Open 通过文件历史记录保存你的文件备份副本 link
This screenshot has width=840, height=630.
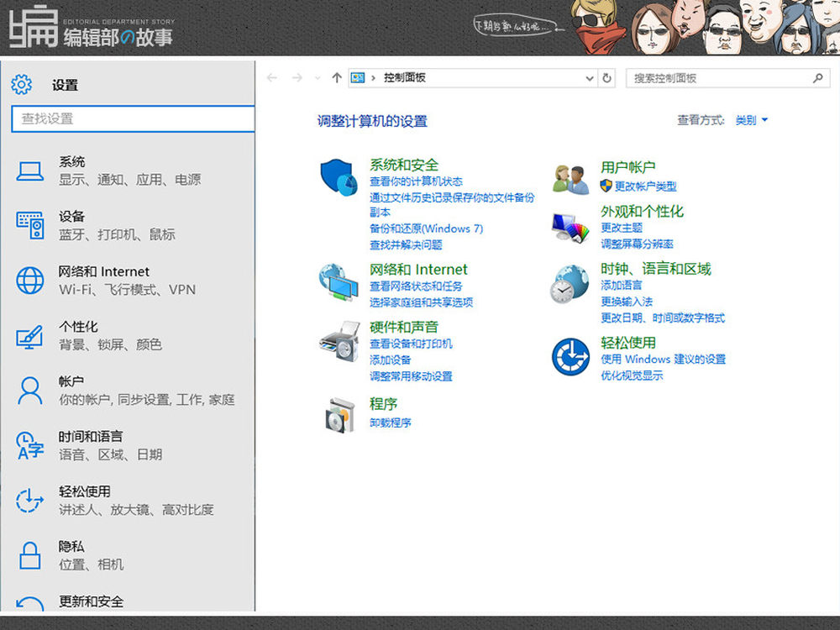452,205
